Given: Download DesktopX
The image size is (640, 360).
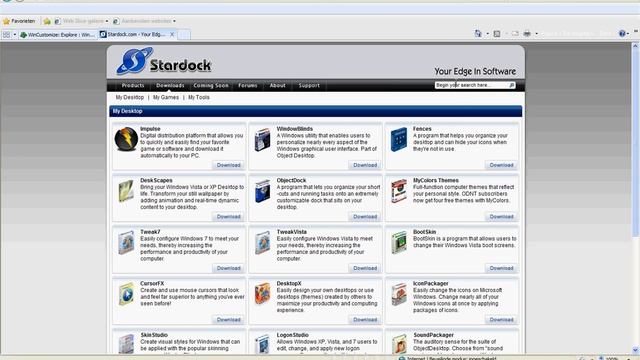Looking at the screenshot, I should tap(365, 320).
